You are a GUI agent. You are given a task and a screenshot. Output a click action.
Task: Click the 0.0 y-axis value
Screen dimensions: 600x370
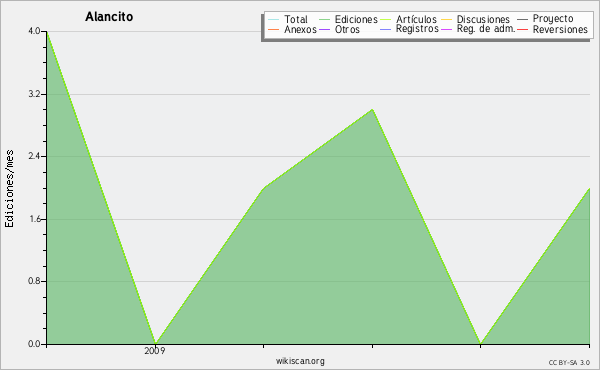tap(34, 344)
